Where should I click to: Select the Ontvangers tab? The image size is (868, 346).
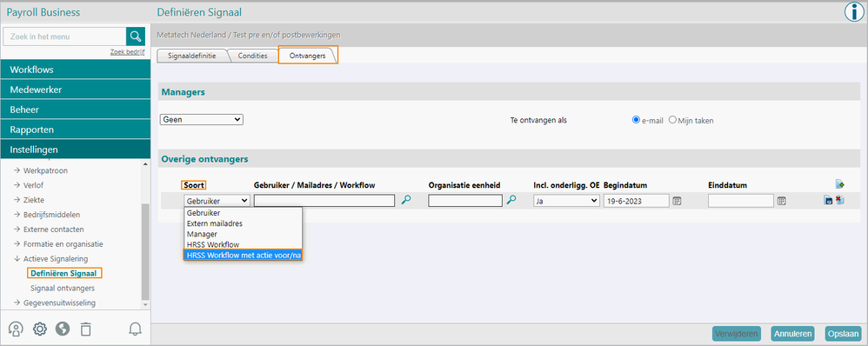(x=307, y=56)
